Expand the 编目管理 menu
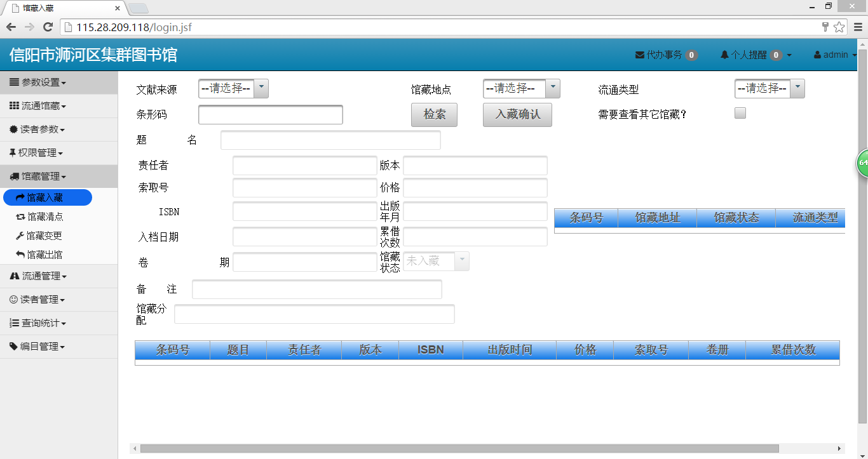868x459 pixels. [38, 347]
